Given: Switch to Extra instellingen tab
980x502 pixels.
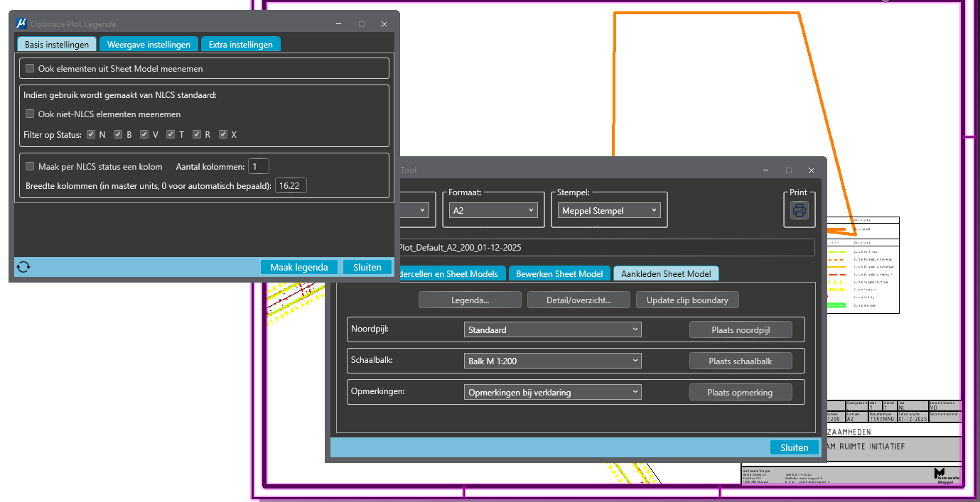Looking at the screenshot, I should tap(241, 44).
